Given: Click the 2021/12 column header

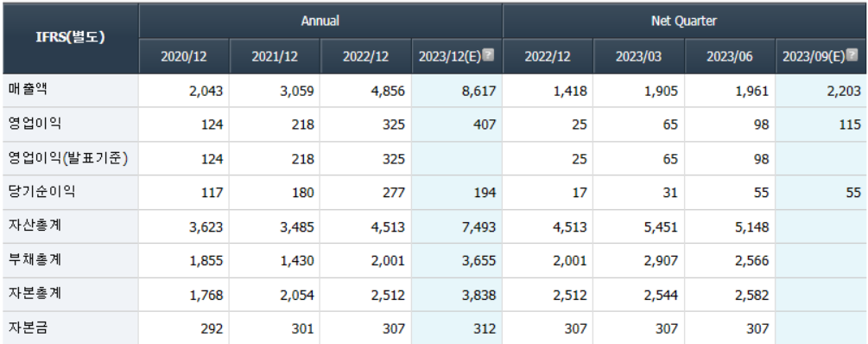Looking at the screenshot, I should click(x=275, y=56).
